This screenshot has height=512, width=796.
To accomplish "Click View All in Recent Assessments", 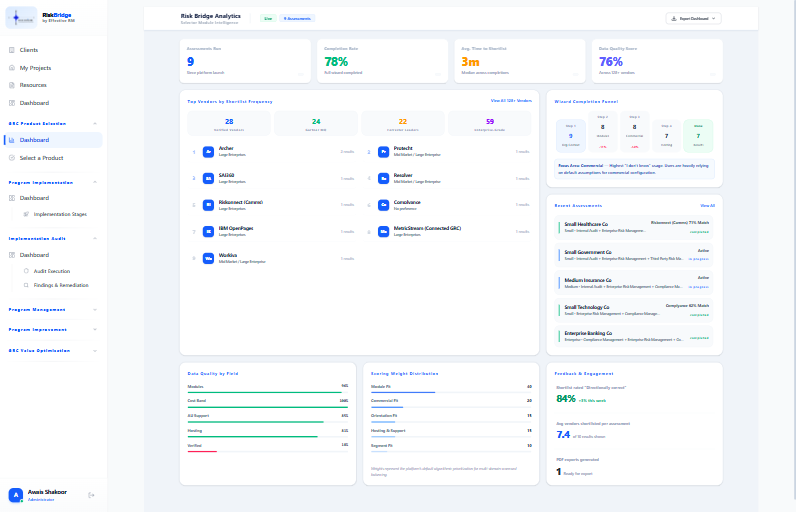I will [x=707, y=206].
